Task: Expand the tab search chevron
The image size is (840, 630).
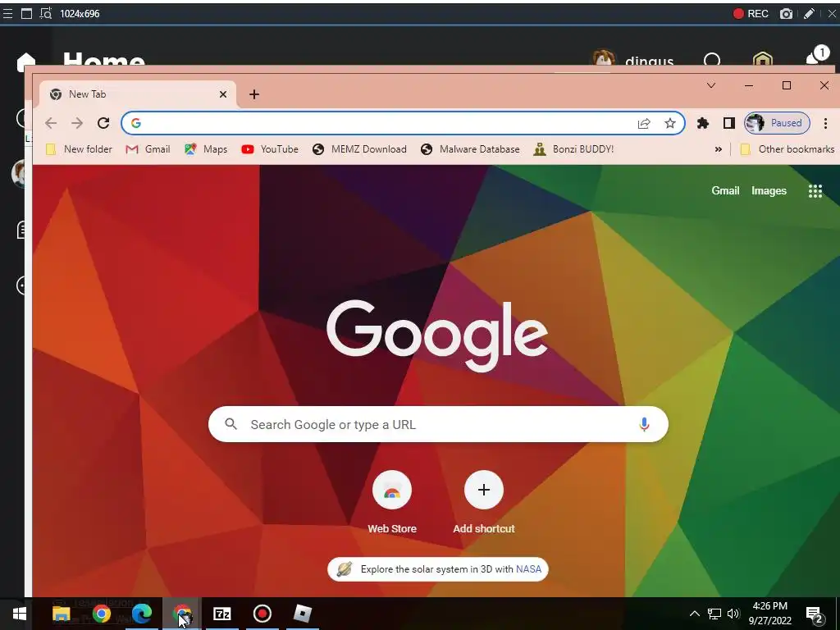Action: [x=711, y=85]
